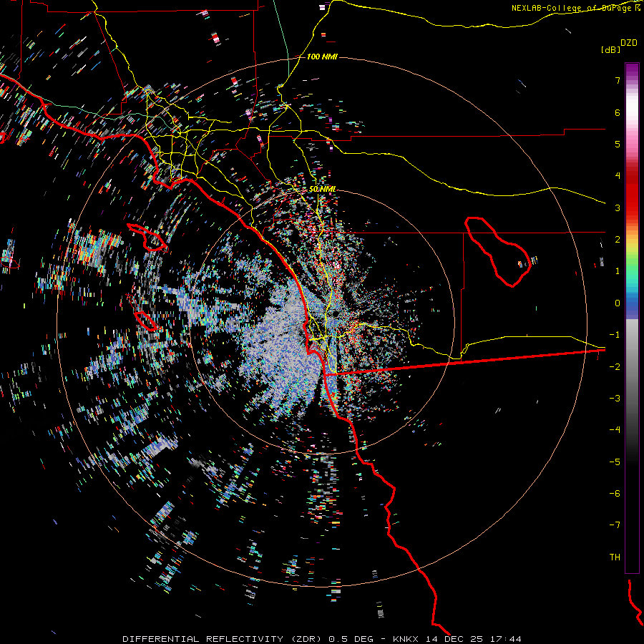Click the red segment of the color bar

tap(632, 193)
